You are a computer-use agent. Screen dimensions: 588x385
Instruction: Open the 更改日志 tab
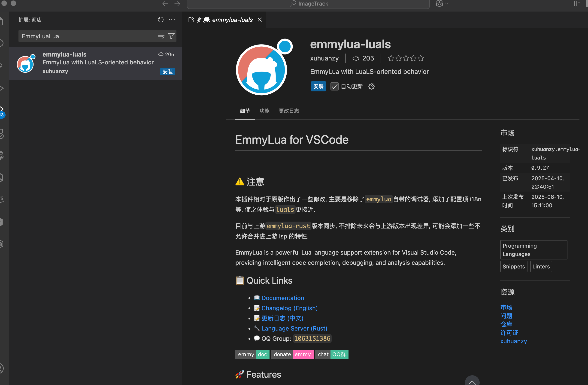[x=288, y=111]
